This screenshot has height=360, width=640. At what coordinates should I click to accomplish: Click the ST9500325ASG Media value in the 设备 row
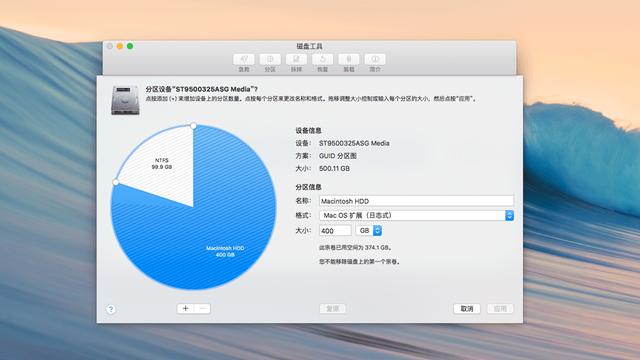click(354, 143)
